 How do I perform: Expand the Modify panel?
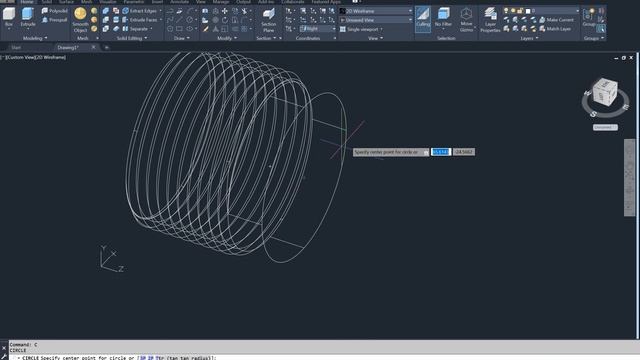(227, 38)
